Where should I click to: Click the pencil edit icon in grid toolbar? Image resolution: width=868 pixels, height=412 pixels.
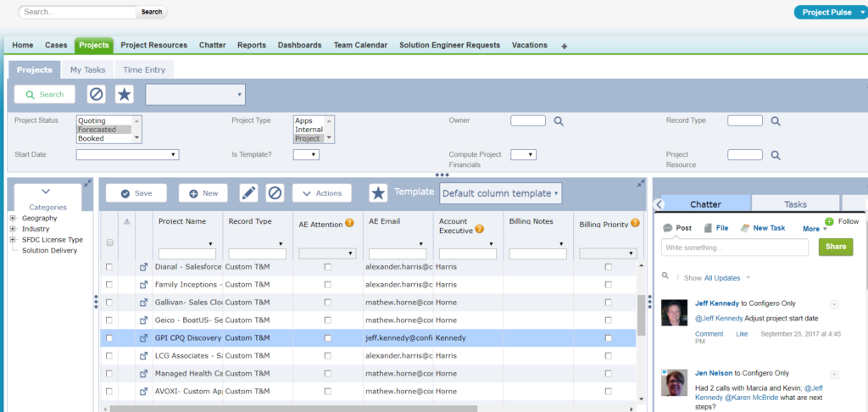tap(248, 193)
